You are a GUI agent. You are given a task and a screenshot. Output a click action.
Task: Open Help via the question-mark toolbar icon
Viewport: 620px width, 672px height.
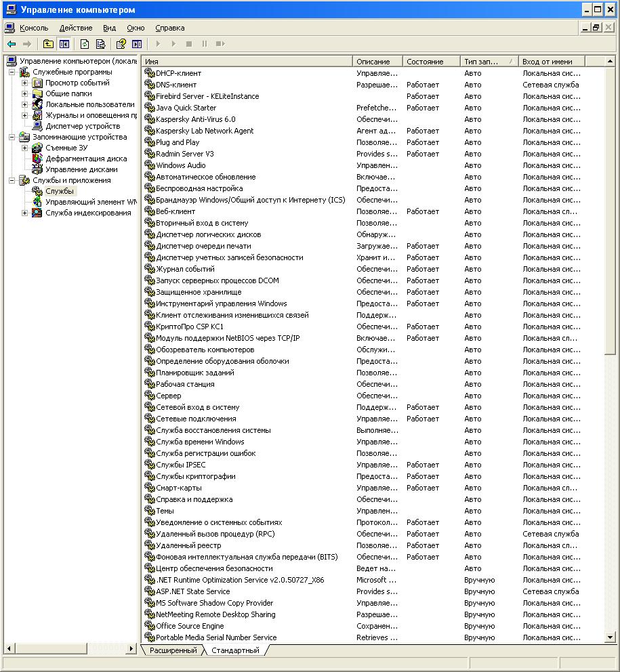point(121,44)
